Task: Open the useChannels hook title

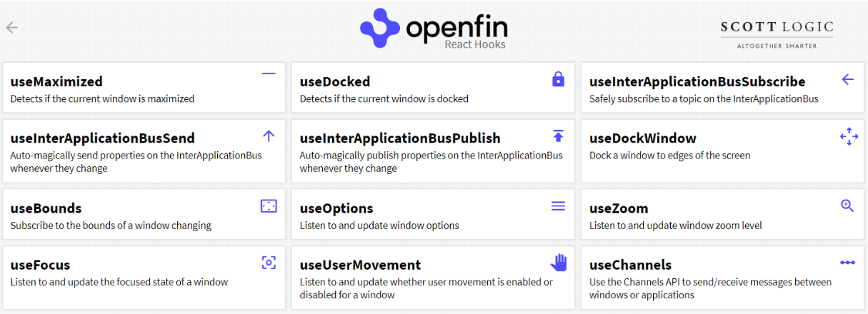Action: [630, 265]
